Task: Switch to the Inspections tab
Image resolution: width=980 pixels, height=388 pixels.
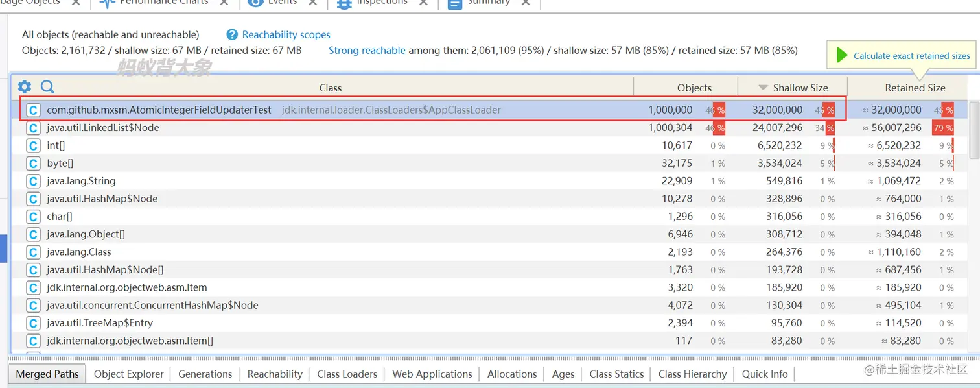Action: click(x=382, y=3)
